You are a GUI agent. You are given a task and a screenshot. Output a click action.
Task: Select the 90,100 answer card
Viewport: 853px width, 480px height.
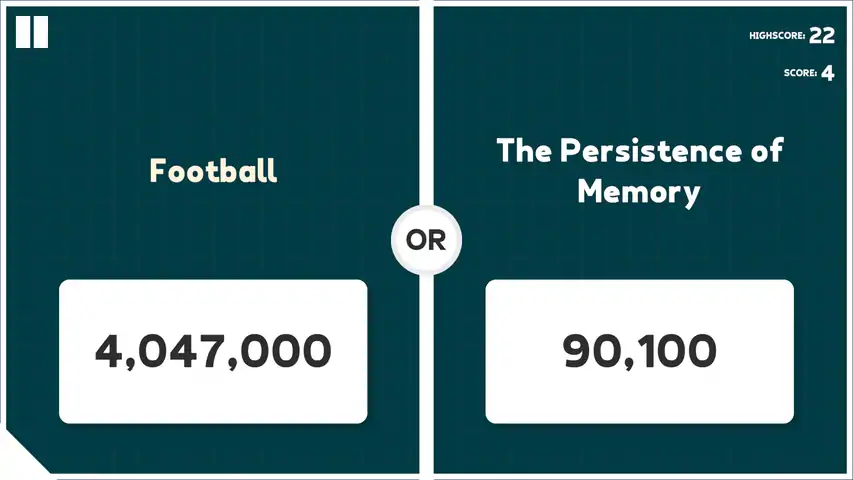pos(640,351)
